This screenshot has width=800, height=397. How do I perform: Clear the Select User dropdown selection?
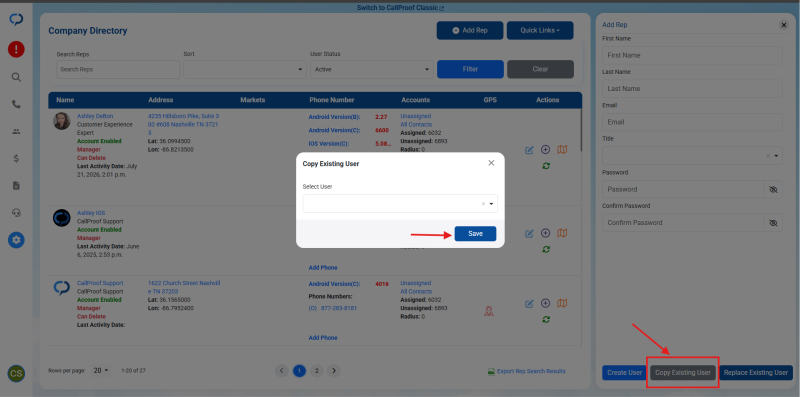483,204
